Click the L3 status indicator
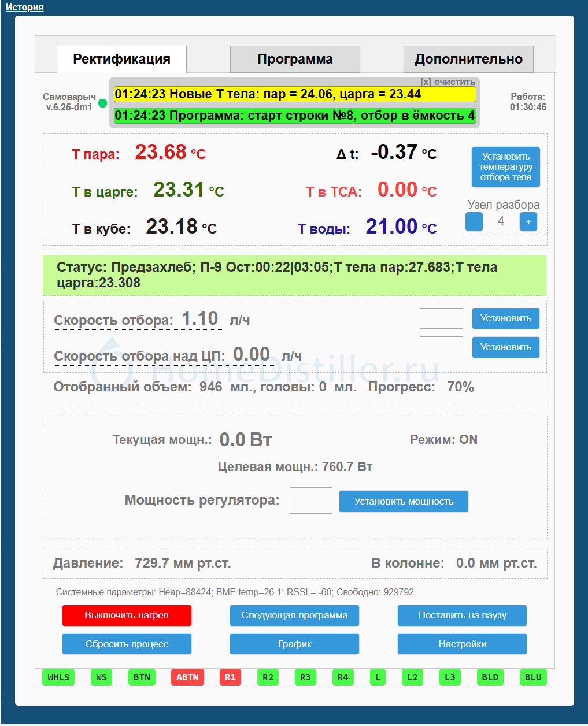 point(450,677)
